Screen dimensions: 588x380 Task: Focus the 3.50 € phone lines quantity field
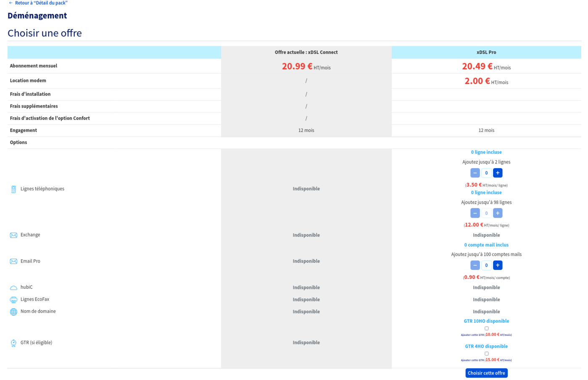coord(486,173)
